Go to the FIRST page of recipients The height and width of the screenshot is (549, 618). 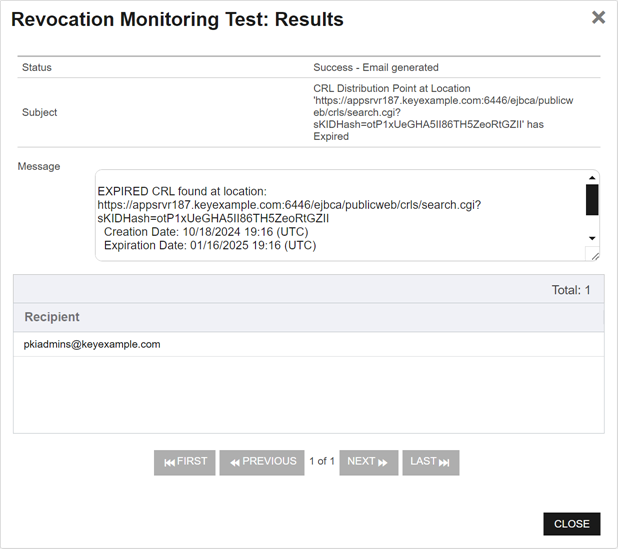coord(185,462)
